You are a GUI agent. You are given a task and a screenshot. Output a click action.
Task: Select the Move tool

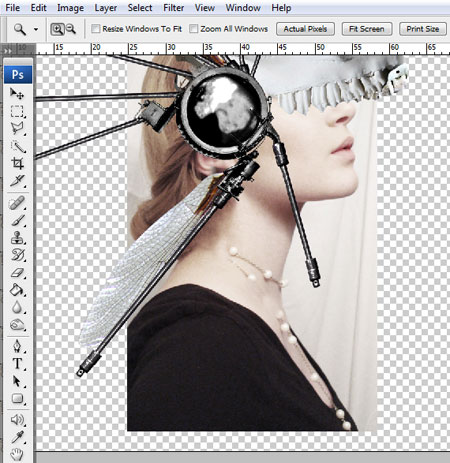coord(17,94)
